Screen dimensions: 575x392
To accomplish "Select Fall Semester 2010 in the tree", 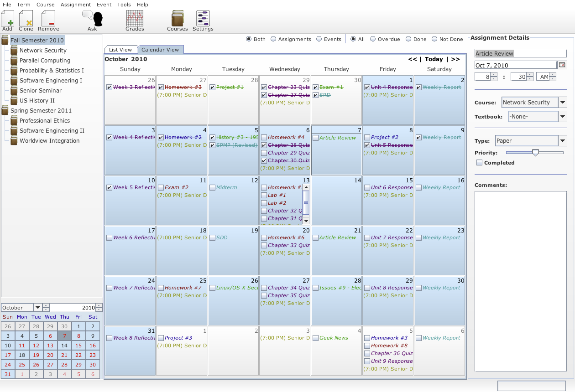I will [x=37, y=40].
